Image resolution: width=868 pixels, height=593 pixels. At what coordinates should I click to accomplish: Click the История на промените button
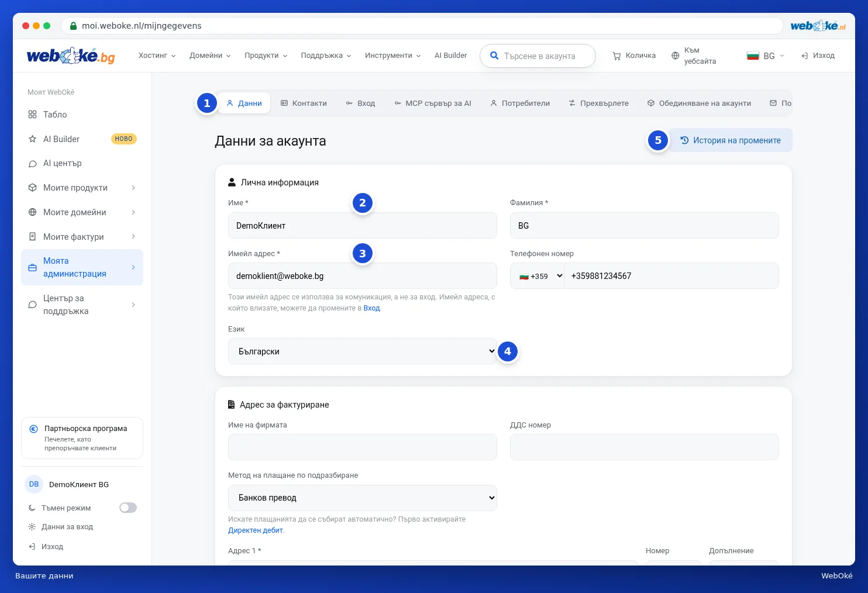pyautogui.click(x=731, y=140)
